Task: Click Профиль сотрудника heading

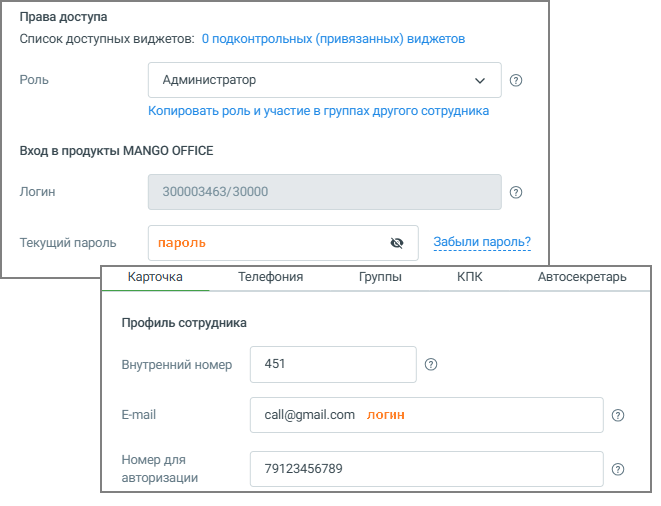Action: [184, 323]
